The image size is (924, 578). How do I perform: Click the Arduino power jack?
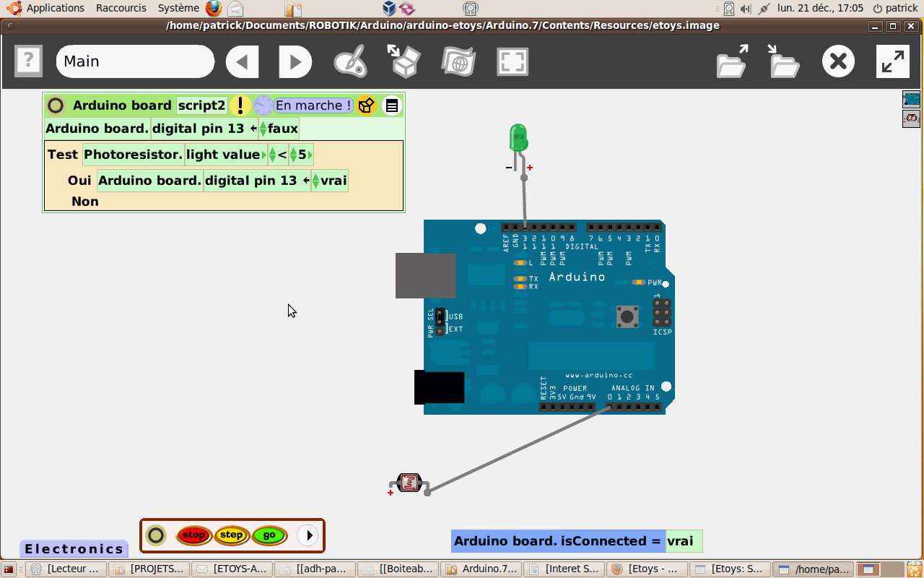pos(439,387)
